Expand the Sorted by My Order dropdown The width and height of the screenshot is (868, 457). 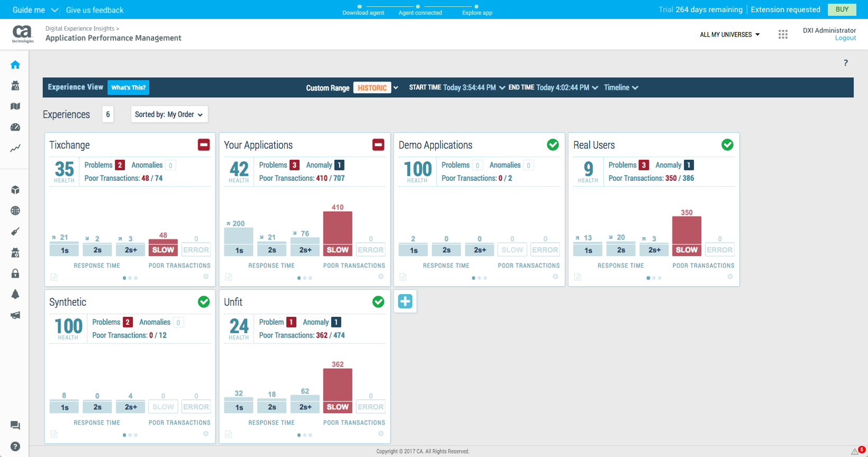tap(169, 115)
